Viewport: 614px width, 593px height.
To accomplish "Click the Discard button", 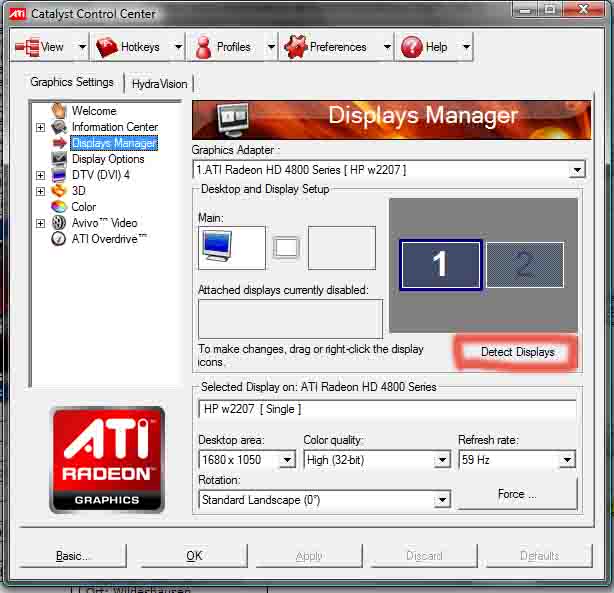I will (424, 555).
